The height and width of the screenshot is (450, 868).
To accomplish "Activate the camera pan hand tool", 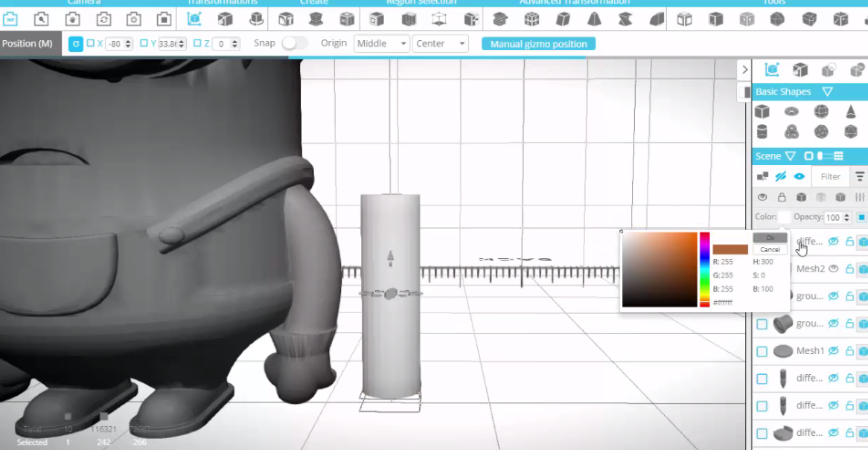I will (72, 19).
